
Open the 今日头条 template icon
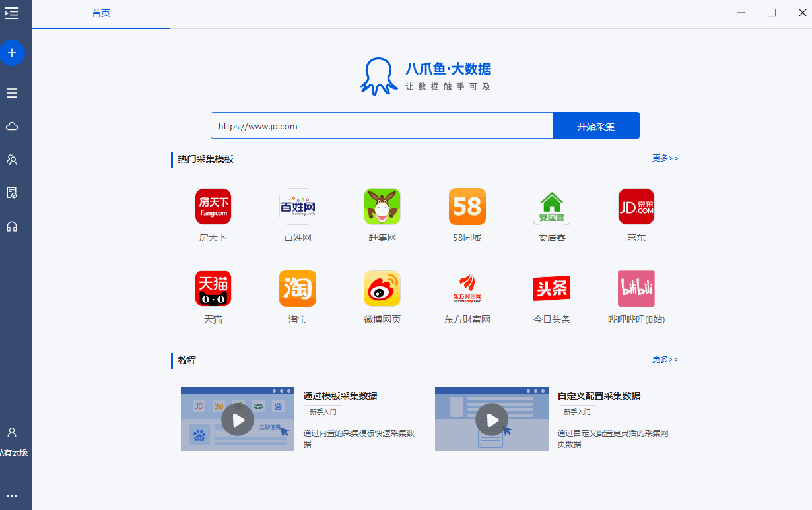552,288
